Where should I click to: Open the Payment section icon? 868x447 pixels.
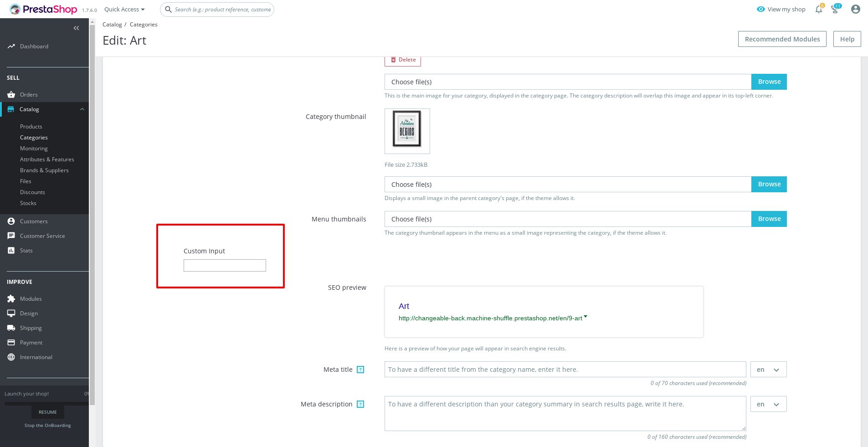(11, 342)
